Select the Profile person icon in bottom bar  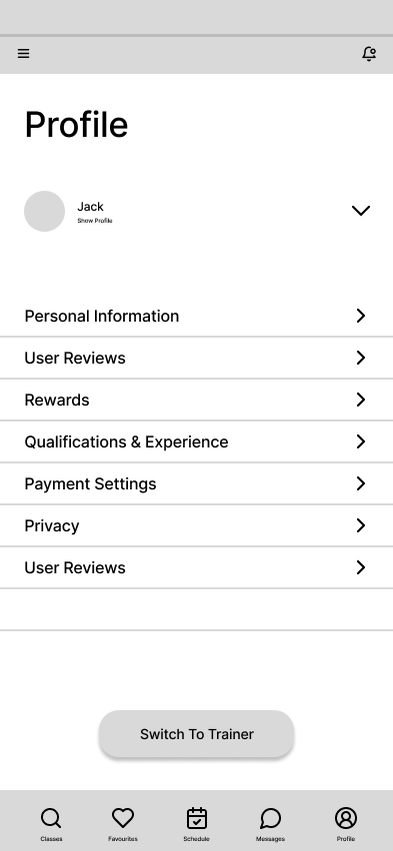[346, 818]
